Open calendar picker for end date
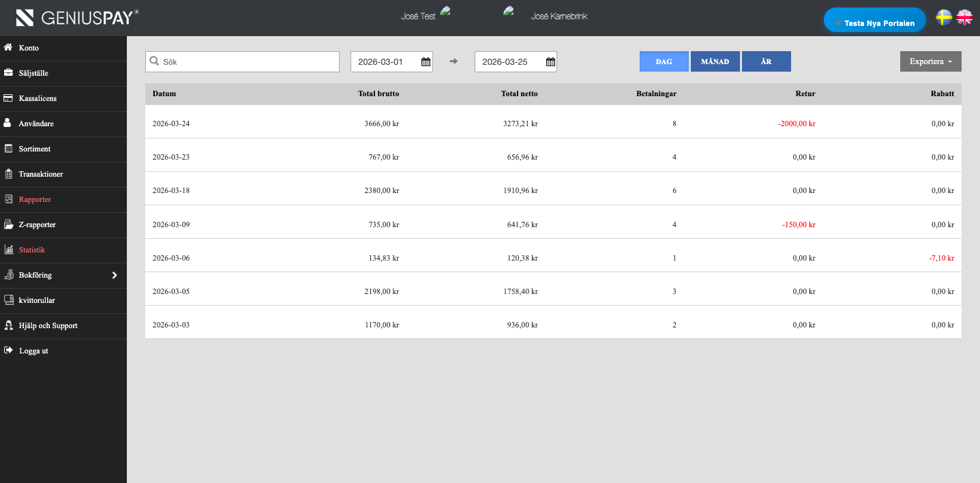 550,62
